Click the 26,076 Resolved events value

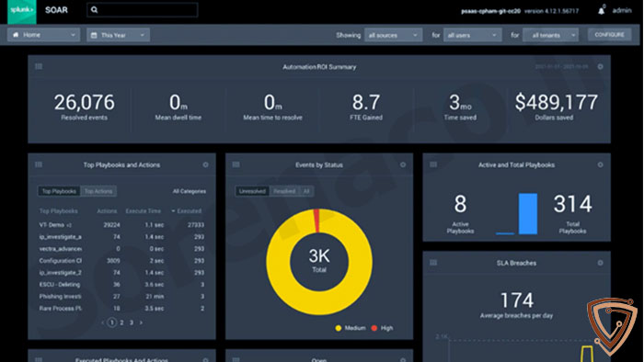[x=85, y=102]
